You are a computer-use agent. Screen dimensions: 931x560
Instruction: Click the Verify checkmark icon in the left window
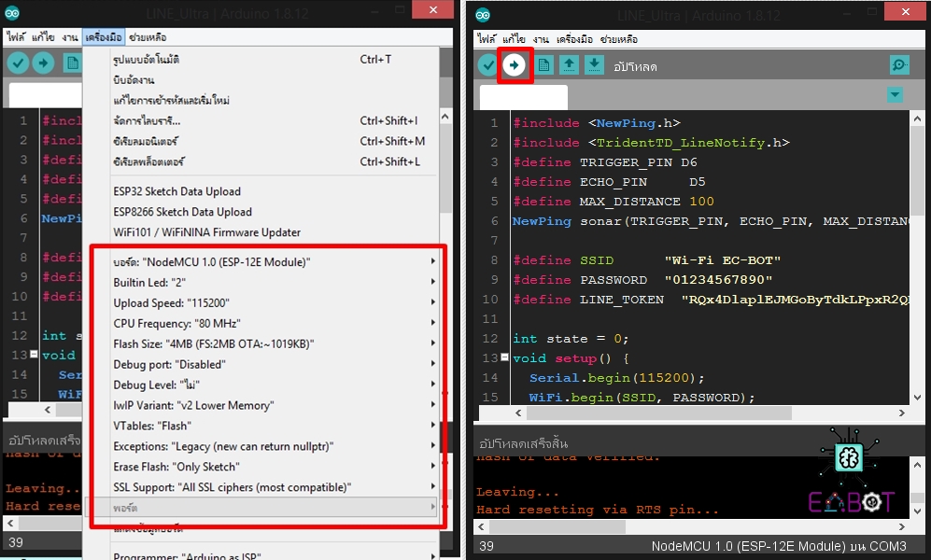18,63
